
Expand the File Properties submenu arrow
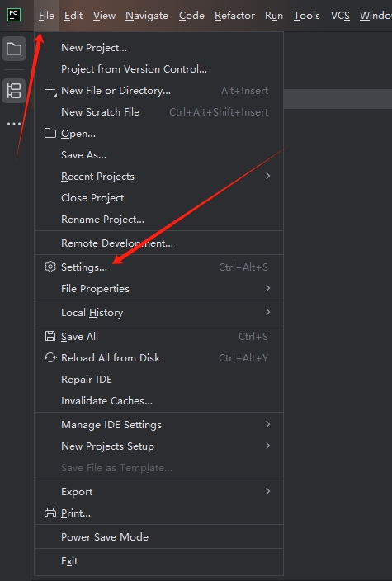268,288
